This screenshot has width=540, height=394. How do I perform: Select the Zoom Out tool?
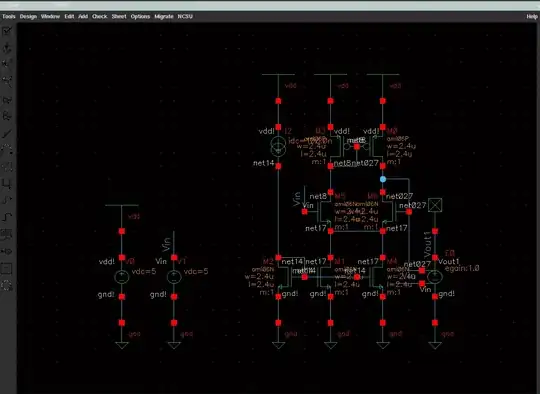click(7, 81)
